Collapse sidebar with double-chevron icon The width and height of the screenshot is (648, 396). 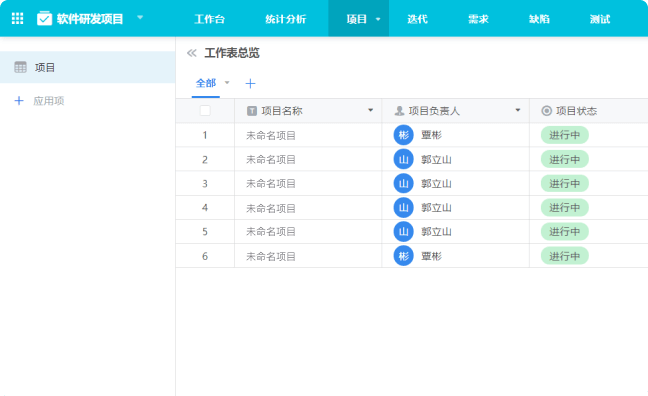[191, 53]
